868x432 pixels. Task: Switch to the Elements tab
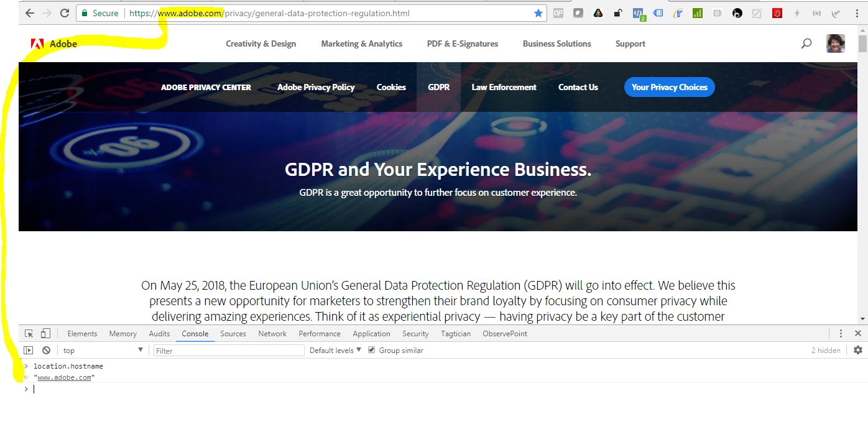(82, 334)
